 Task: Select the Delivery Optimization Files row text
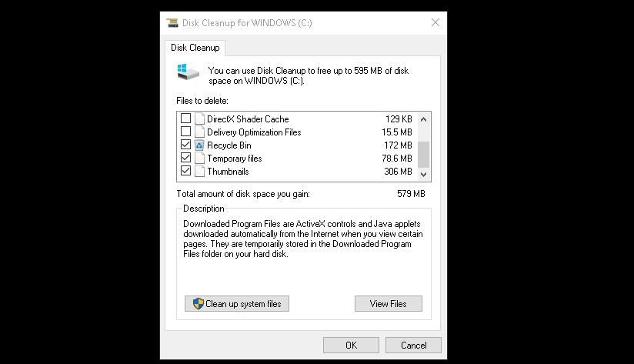(x=254, y=132)
